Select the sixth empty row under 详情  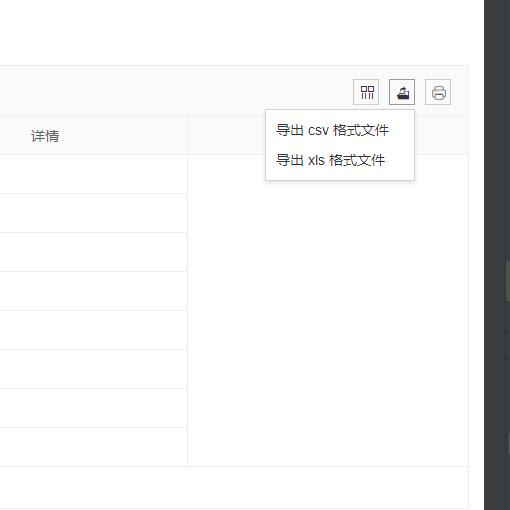(x=93, y=369)
